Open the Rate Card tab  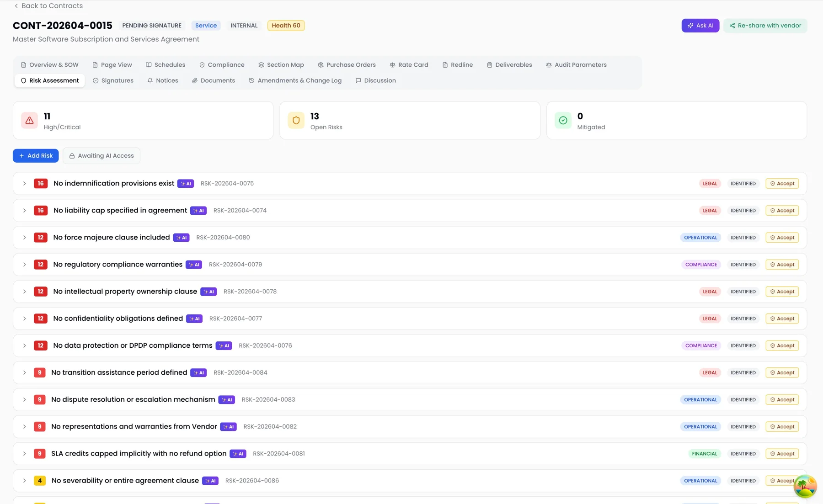(x=409, y=65)
